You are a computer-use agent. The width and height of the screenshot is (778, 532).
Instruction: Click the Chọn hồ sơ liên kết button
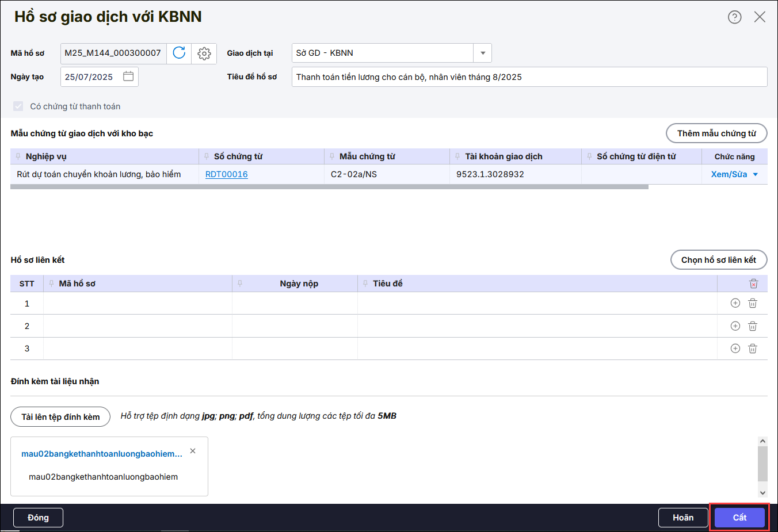point(718,260)
